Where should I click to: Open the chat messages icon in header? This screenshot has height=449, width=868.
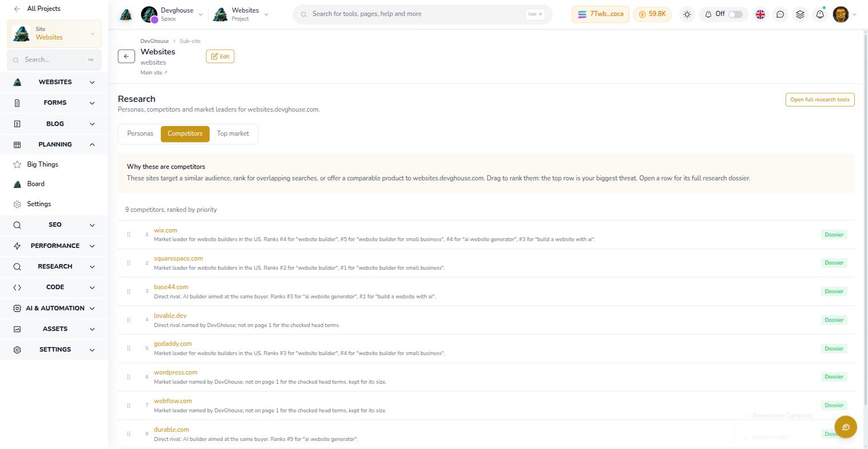coord(780,14)
